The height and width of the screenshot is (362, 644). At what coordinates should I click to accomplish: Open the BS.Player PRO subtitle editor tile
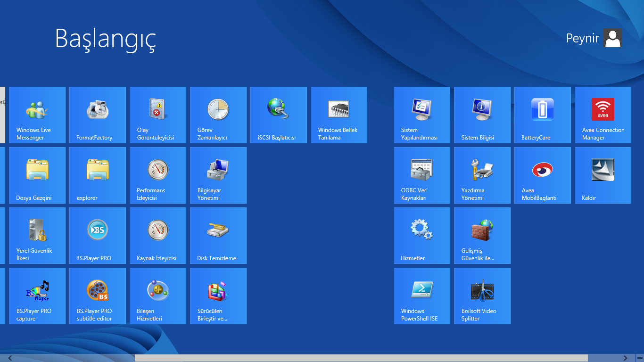click(x=98, y=296)
